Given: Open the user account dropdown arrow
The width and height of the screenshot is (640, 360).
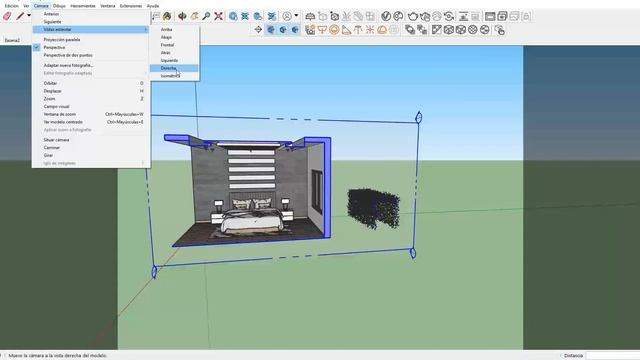Looking at the screenshot, I should [296, 16].
